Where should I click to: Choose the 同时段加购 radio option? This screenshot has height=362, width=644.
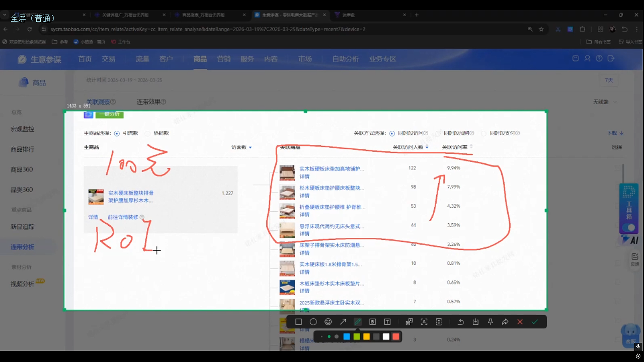point(438,134)
